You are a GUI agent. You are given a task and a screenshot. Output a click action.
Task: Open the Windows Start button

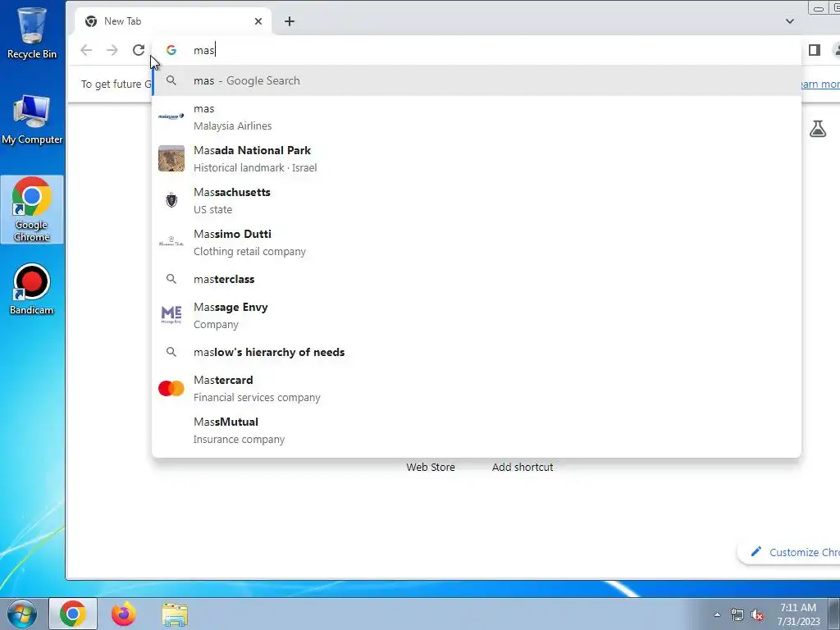point(22,614)
